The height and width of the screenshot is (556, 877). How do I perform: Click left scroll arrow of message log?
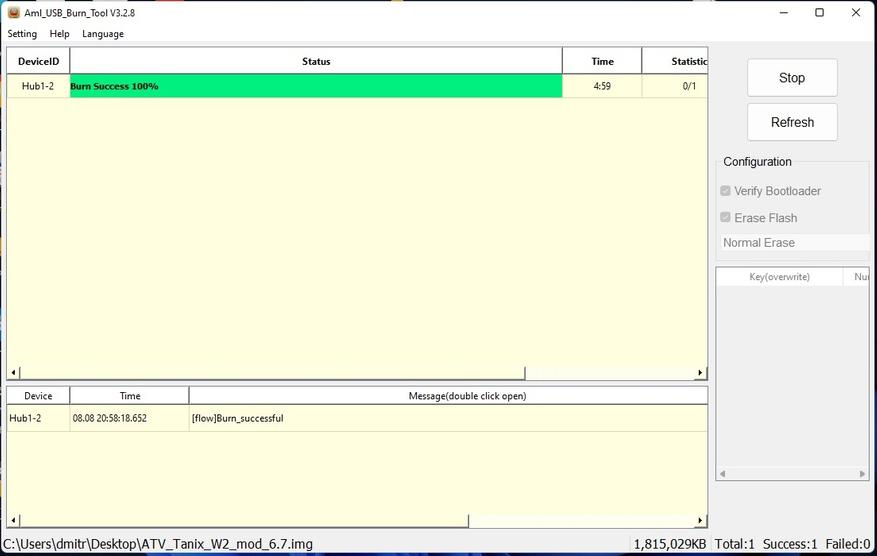click(x=13, y=521)
